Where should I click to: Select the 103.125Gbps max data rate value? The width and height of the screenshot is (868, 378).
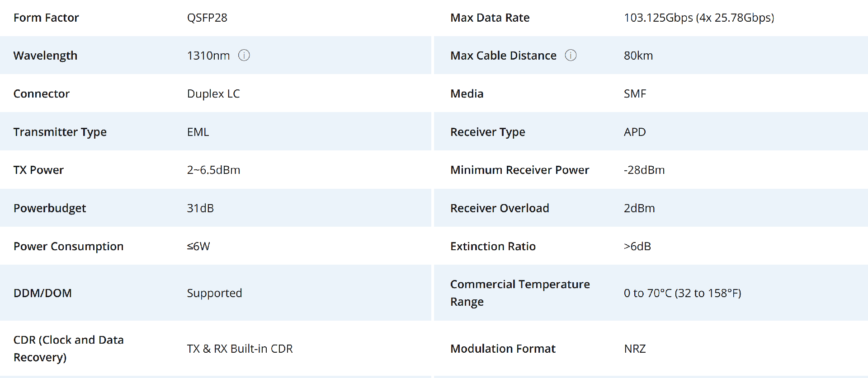tap(699, 18)
